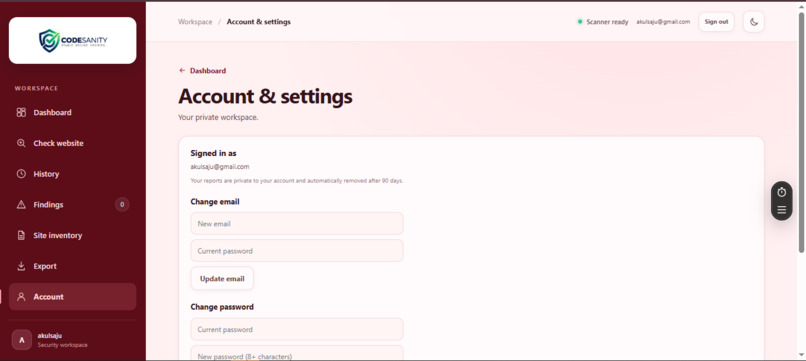Select Account in the sidebar
Image resolution: width=806 pixels, height=361 pixels.
[x=72, y=297]
